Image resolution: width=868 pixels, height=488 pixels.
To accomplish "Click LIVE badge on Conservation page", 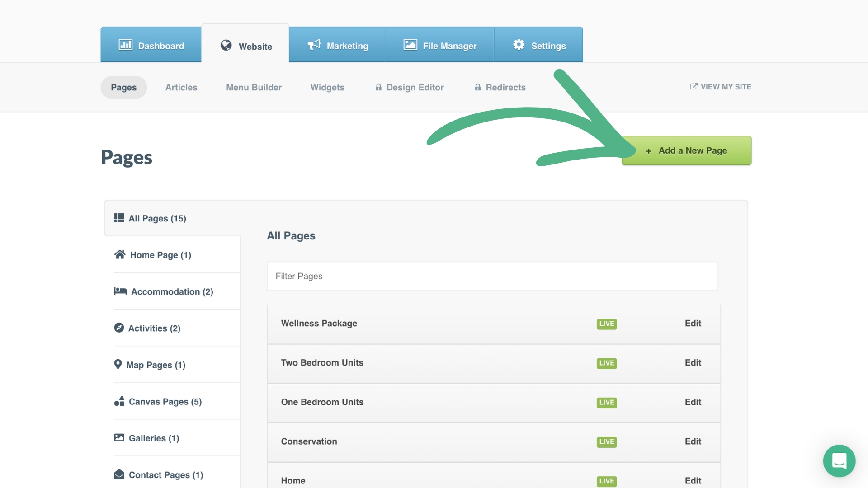I will [x=606, y=442].
